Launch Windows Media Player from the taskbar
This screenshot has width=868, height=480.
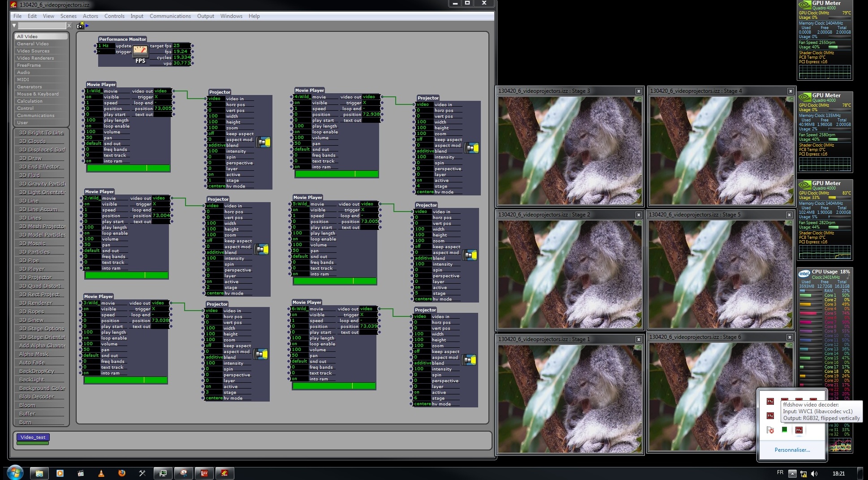point(60,473)
